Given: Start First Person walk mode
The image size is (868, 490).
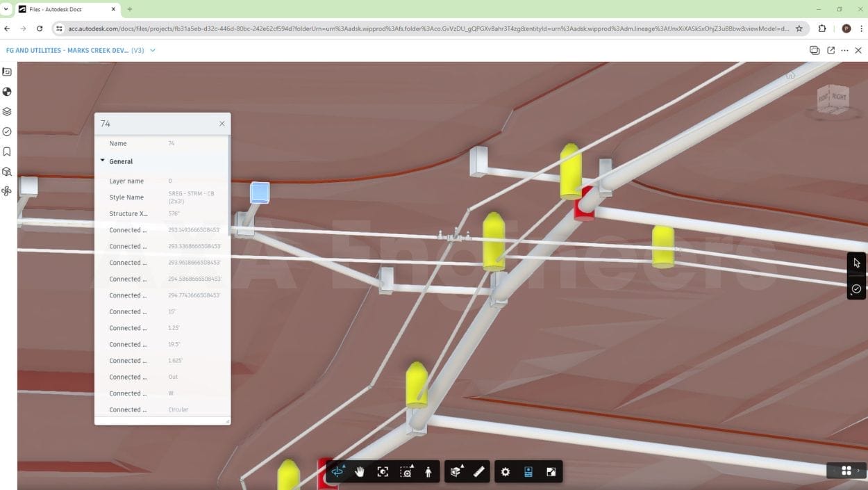Looking at the screenshot, I should (428, 472).
